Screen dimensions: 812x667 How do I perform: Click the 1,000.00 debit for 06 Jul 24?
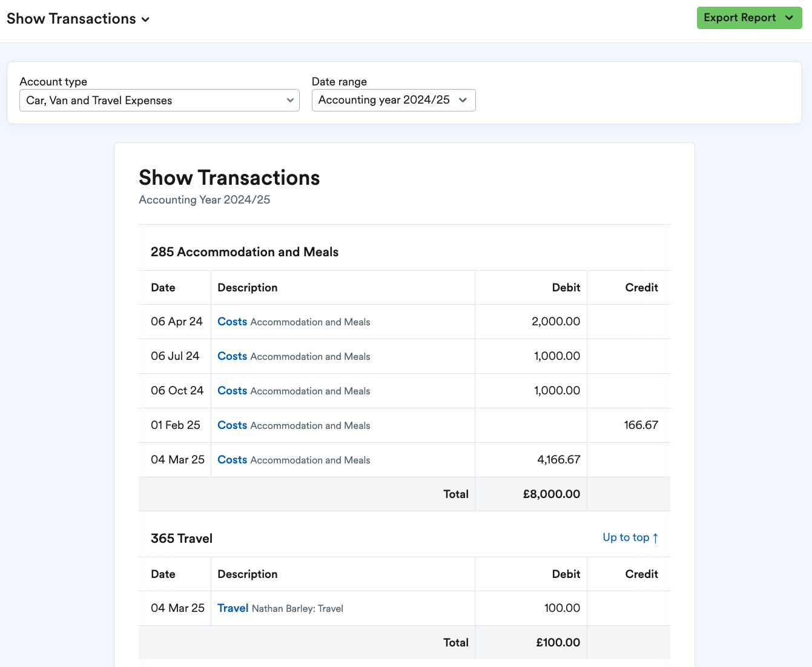coord(557,356)
